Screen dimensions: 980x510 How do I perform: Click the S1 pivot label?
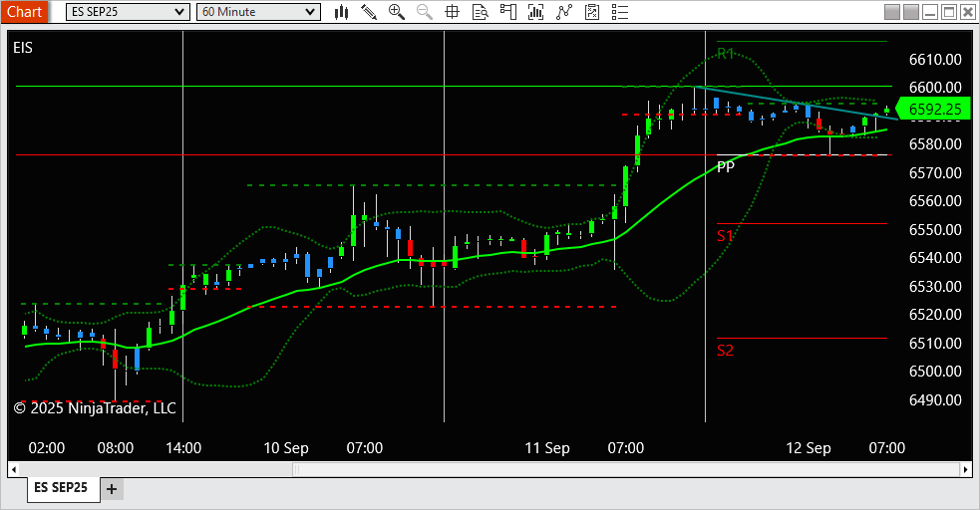[725, 236]
